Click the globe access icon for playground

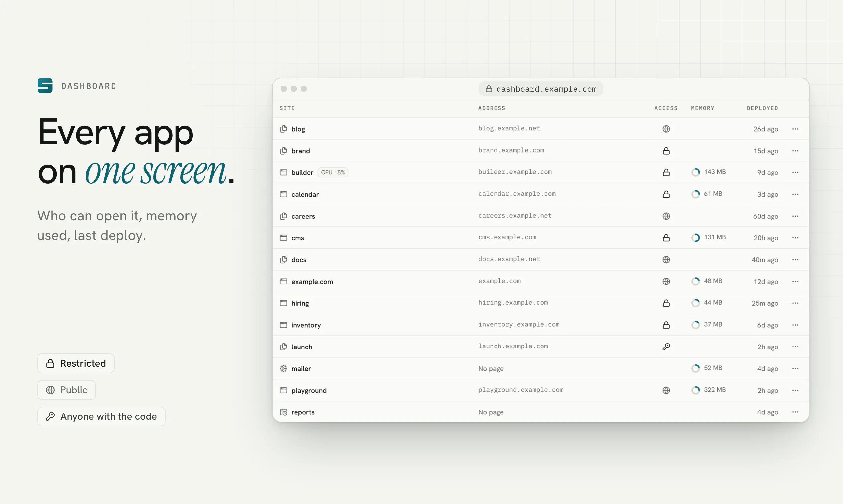(x=666, y=390)
